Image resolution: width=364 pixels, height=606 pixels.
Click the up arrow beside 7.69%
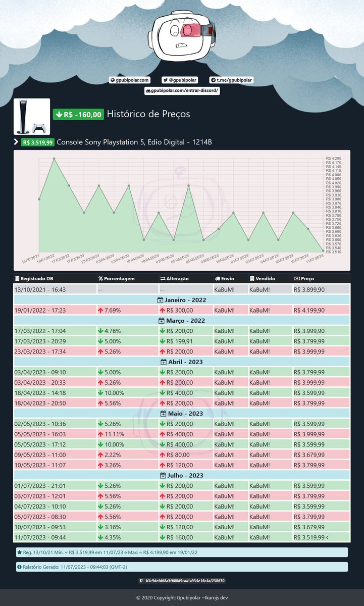click(101, 310)
